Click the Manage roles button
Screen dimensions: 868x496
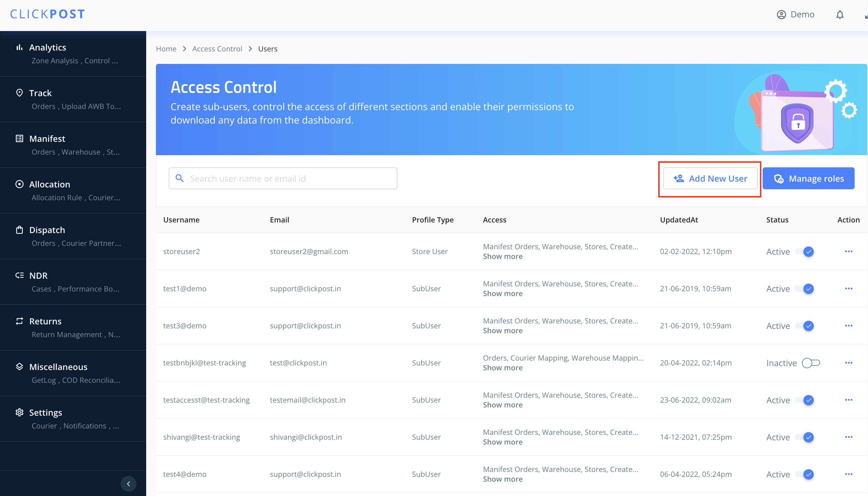[808, 179]
